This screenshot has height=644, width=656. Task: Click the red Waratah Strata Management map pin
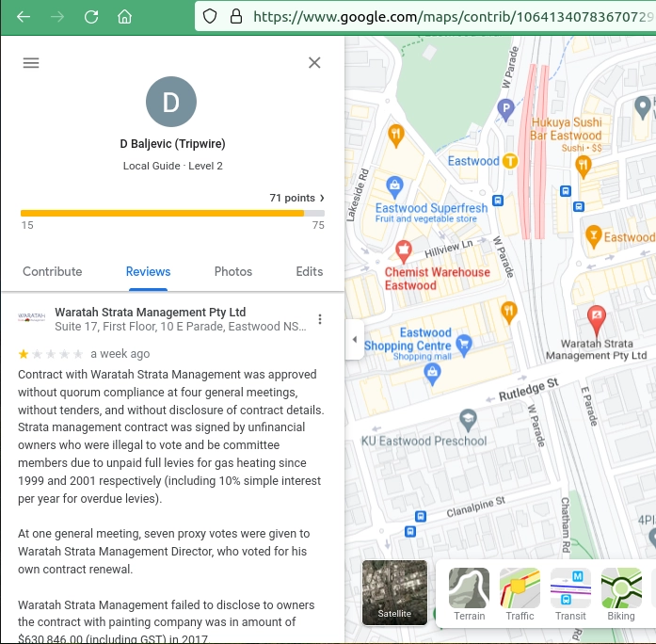click(597, 319)
